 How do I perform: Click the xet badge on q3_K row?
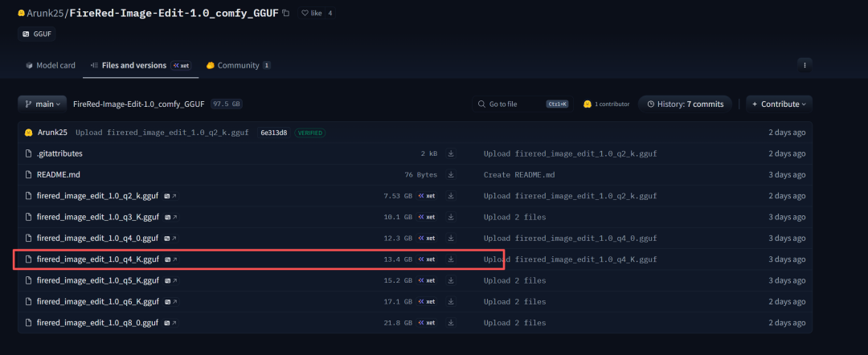427,217
